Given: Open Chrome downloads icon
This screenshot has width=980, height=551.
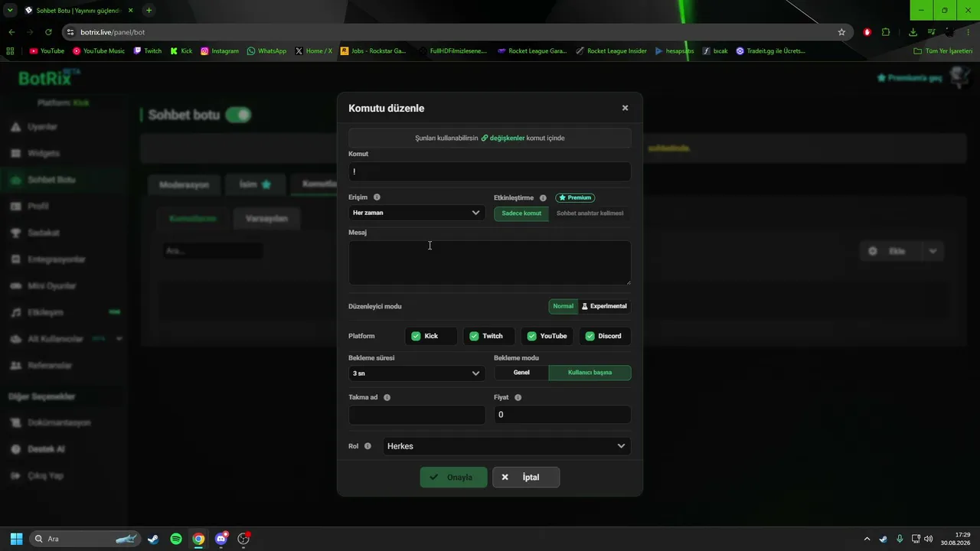Looking at the screenshot, I should coord(913,32).
